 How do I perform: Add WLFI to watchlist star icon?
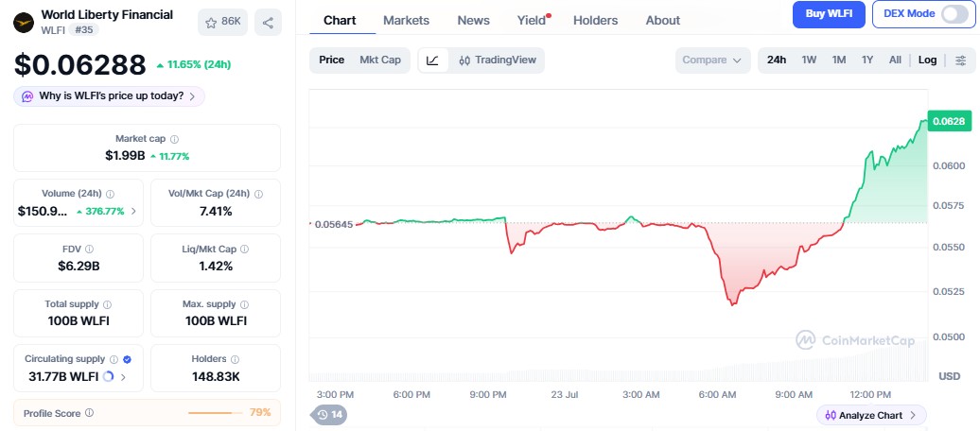pyautogui.click(x=211, y=23)
